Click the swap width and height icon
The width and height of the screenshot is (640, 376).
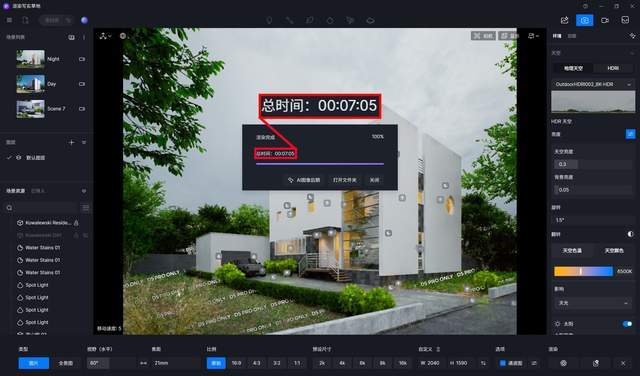coord(484,363)
